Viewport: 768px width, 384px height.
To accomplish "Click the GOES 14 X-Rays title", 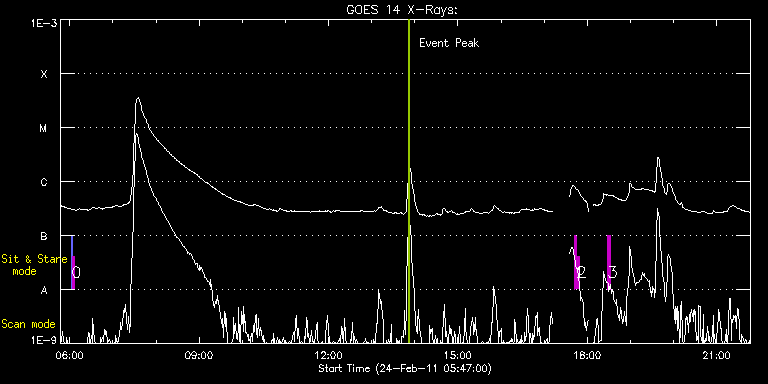I will click(402, 11).
